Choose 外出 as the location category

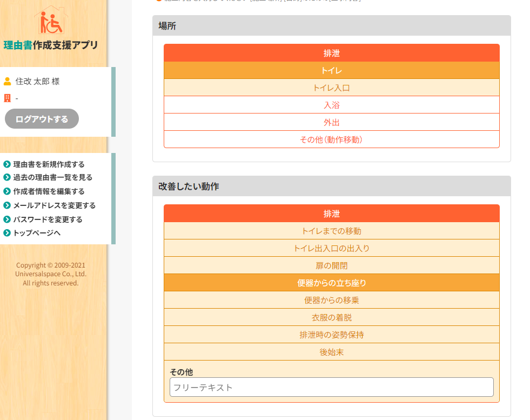(331, 122)
